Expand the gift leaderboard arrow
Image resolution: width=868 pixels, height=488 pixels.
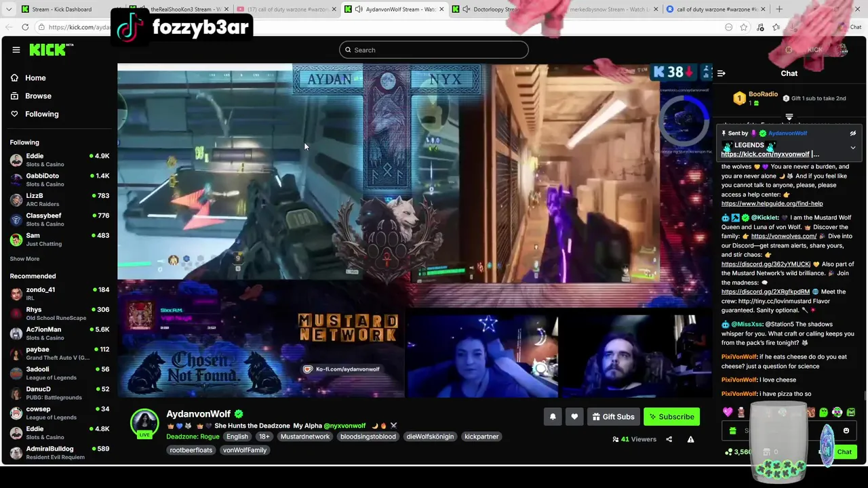789,117
